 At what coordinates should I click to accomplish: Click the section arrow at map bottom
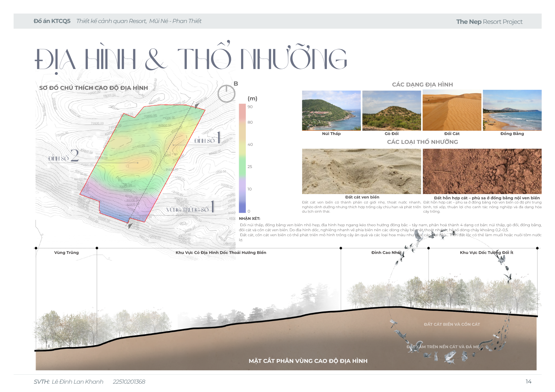(130, 226)
